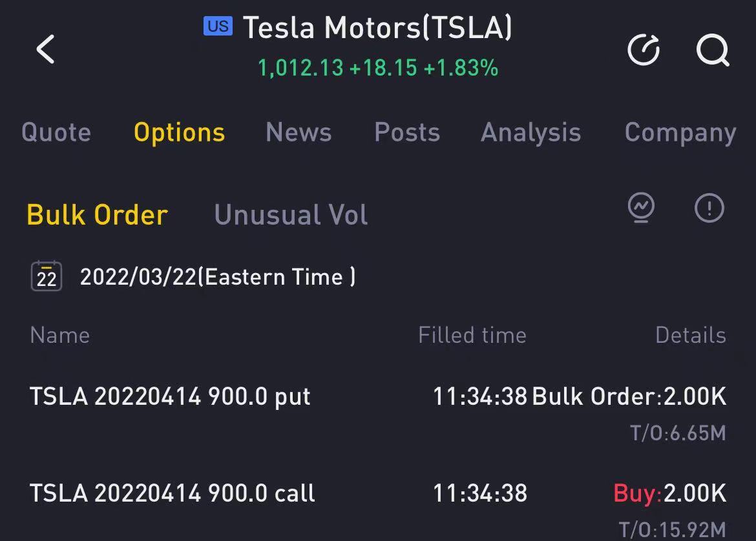Viewport: 756px width, 541px height.
Task: Tap the back arrow icon
Action: [45, 49]
